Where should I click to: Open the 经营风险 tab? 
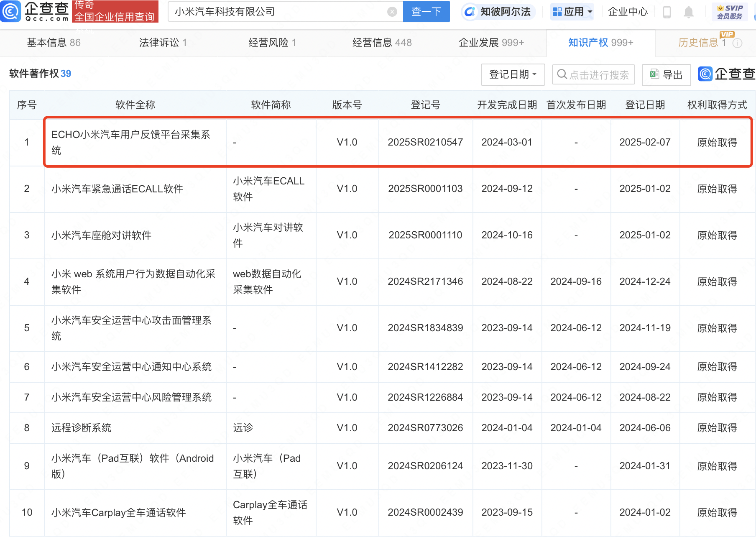[x=272, y=43]
